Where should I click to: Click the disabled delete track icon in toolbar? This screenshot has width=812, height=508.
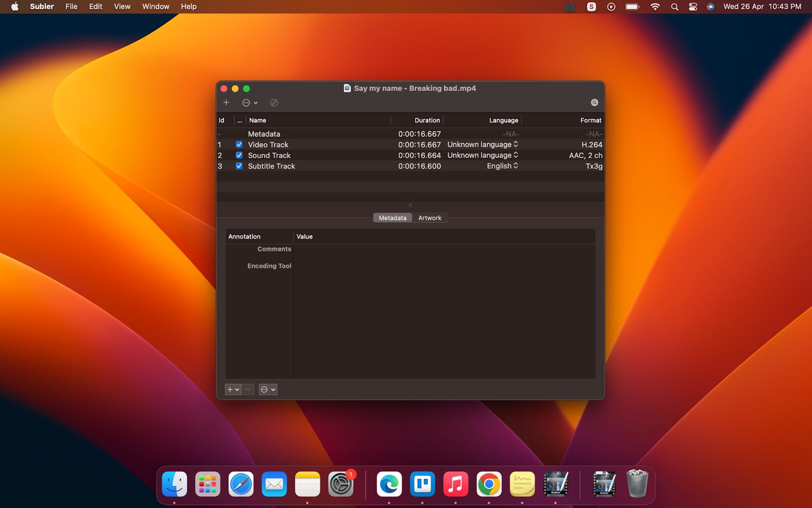tap(274, 103)
